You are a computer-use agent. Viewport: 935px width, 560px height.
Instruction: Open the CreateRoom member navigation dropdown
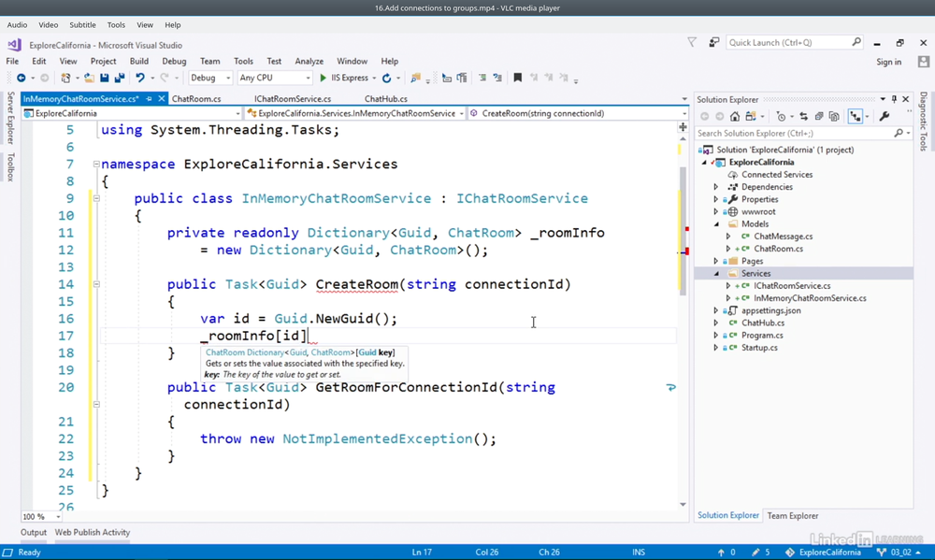pyautogui.click(x=578, y=113)
